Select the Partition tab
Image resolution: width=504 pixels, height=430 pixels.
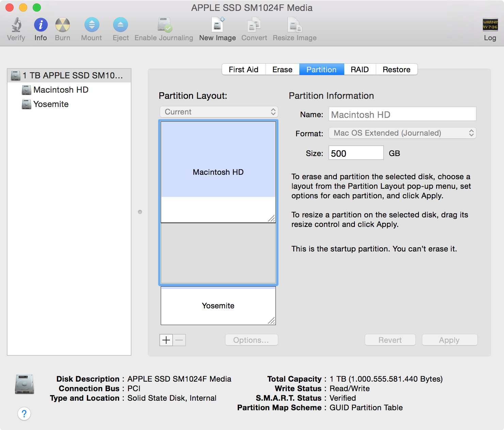321,69
